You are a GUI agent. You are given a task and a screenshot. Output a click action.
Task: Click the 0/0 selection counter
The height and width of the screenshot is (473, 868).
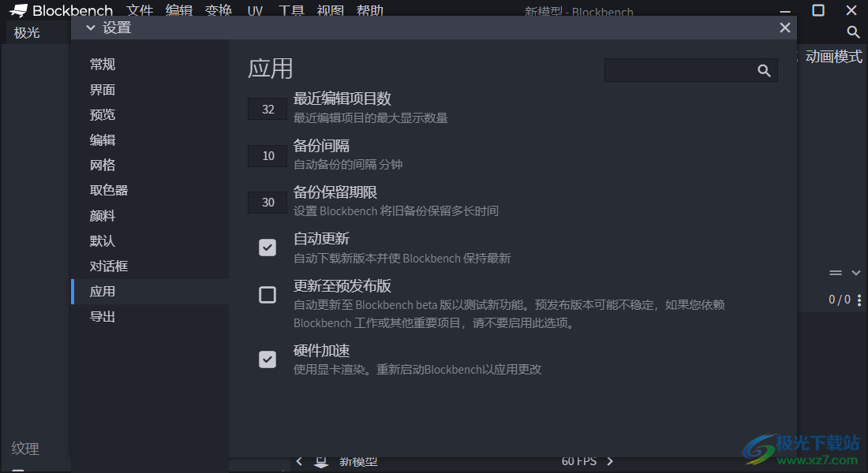pyautogui.click(x=840, y=300)
